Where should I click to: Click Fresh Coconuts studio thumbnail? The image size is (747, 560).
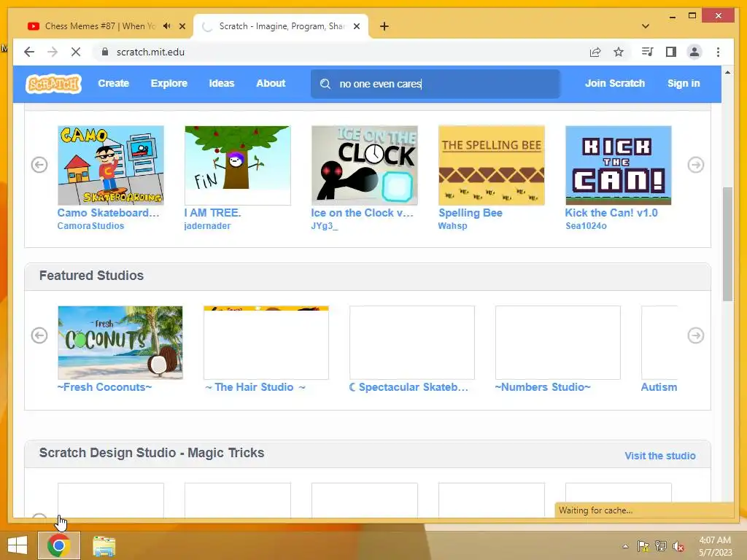pyautogui.click(x=120, y=343)
